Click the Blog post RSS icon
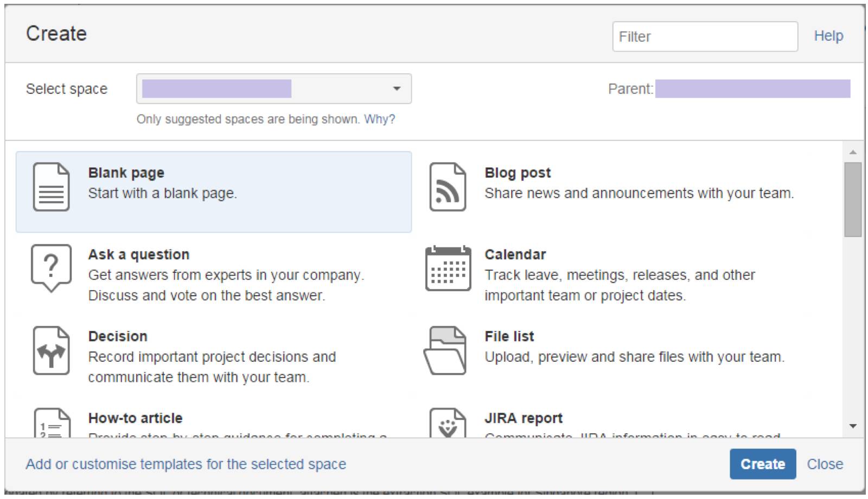 point(448,187)
